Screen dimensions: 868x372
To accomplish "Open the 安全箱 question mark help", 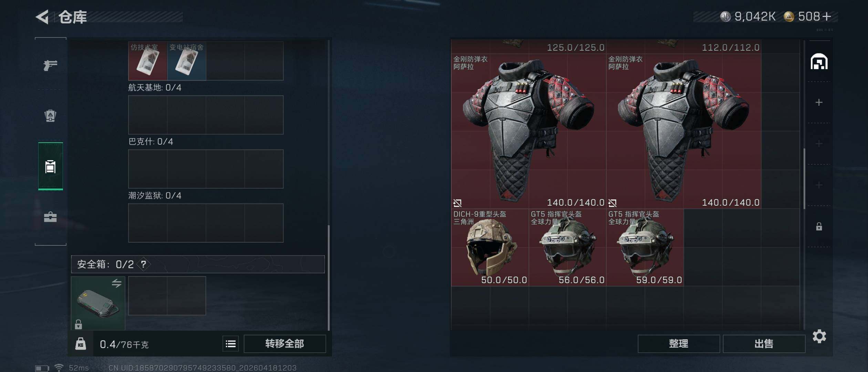I will click(x=144, y=265).
